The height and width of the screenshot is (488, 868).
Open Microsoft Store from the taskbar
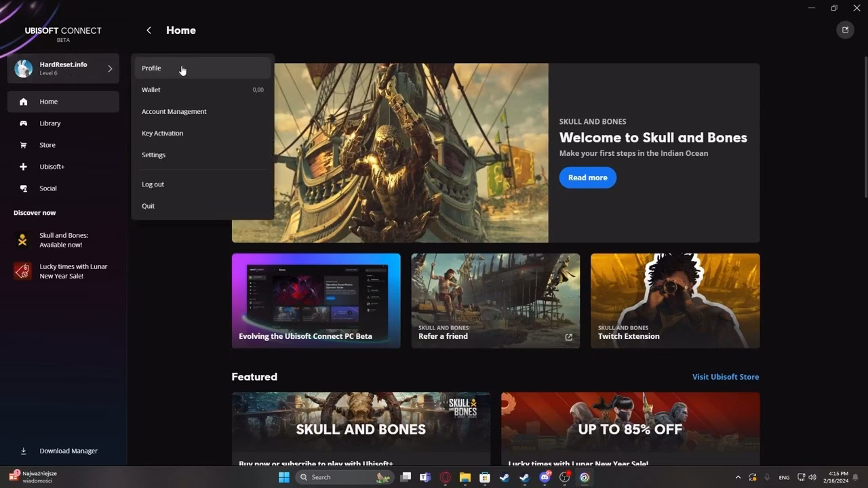click(x=485, y=477)
